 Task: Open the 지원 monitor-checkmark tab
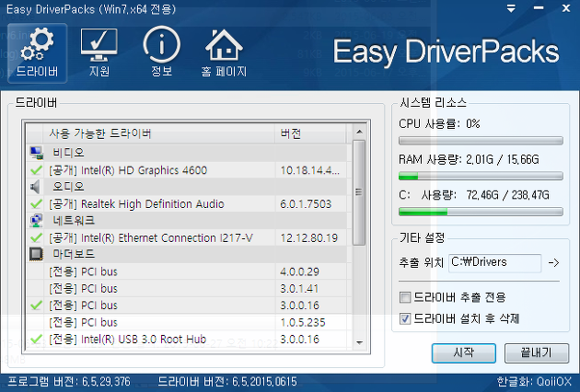pos(99,52)
